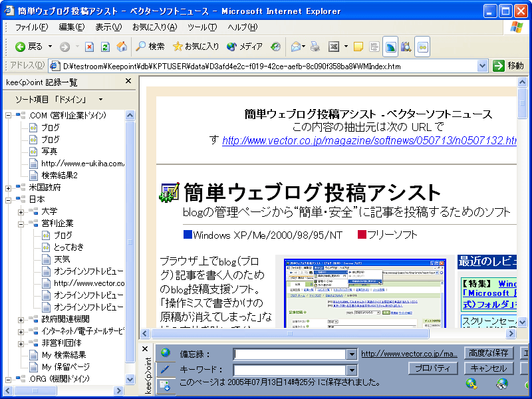Select My 検索結果 in the tree
The height and width of the screenshot is (399, 532).
pyautogui.click(x=64, y=355)
